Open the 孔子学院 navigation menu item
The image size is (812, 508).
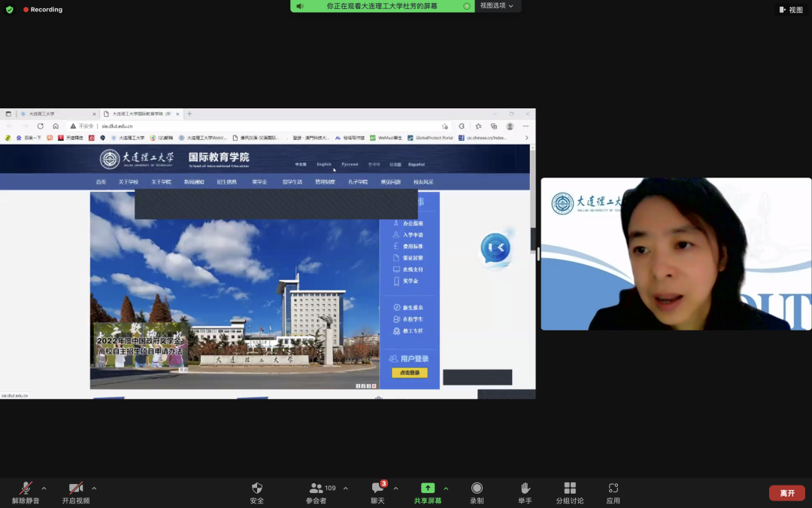point(358,182)
